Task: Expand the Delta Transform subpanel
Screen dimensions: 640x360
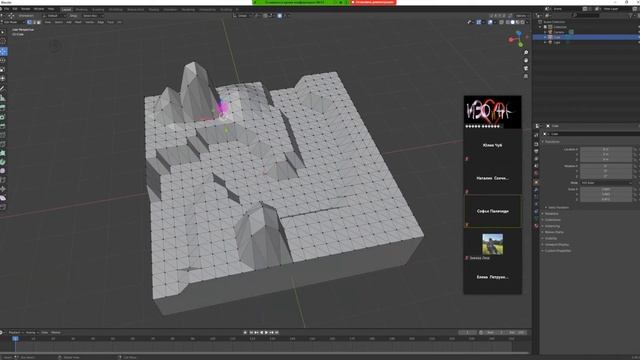Action: (558, 207)
